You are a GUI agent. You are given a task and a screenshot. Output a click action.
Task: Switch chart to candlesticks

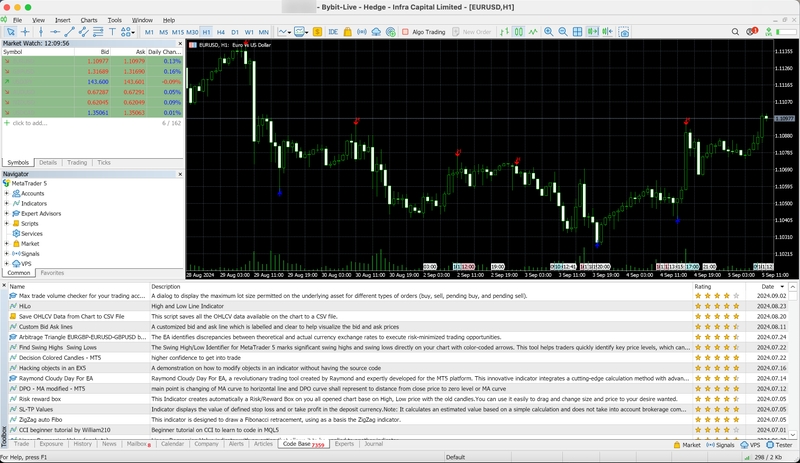coord(518,32)
